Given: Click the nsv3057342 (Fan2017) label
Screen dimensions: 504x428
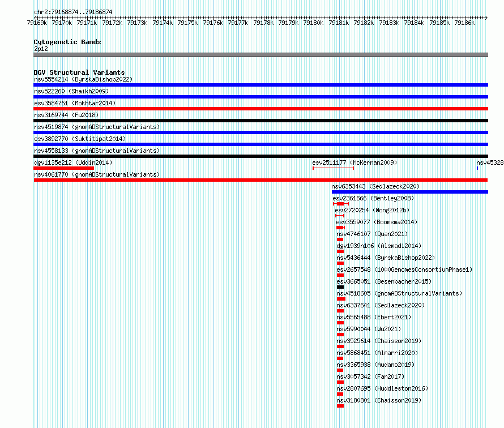Looking at the screenshot, I should click(370, 376).
